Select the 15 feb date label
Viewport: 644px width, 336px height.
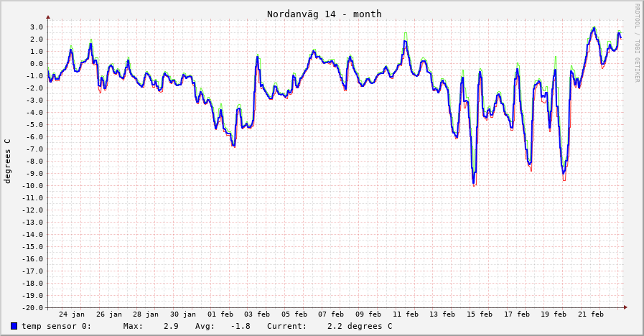(480, 314)
